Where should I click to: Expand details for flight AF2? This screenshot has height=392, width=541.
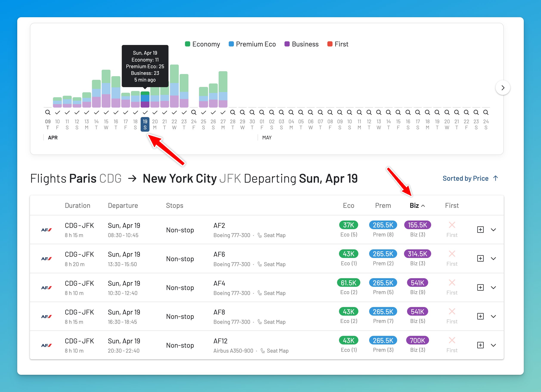[x=493, y=230]
